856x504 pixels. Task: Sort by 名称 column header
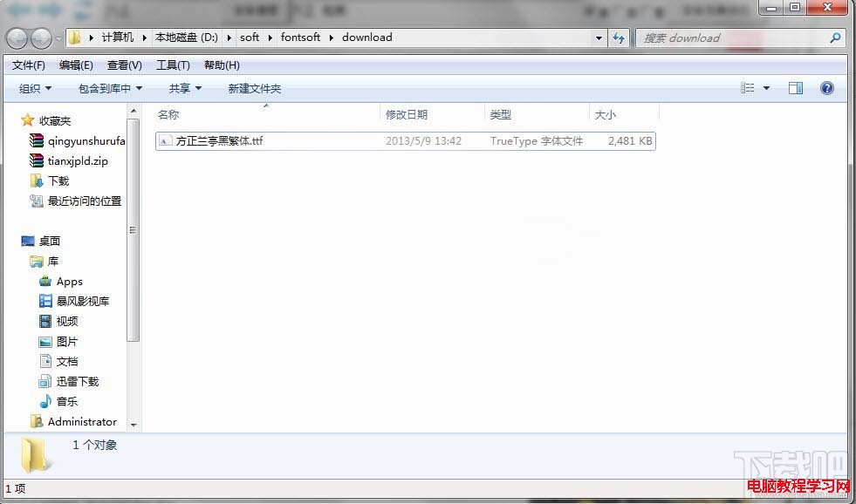[168, 115]
